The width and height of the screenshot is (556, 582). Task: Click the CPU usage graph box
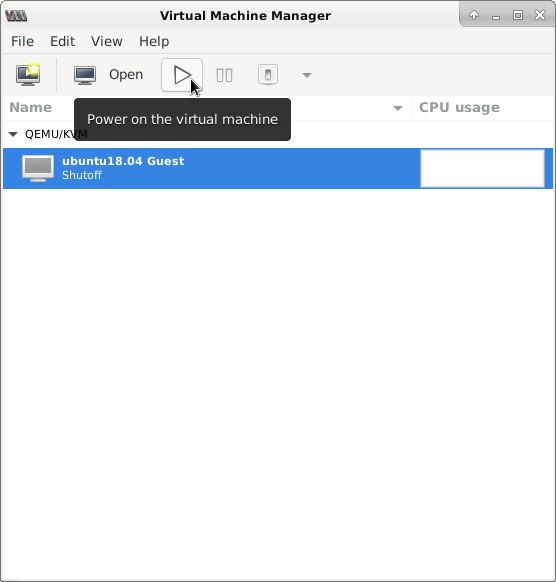(x=482, y=168)
